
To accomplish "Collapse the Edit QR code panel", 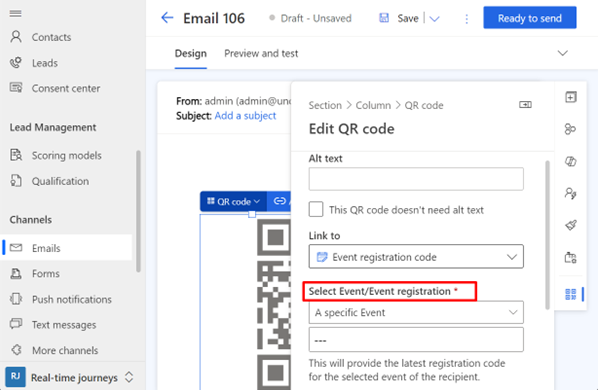I will pyautogui.click(x=525, y=104).
